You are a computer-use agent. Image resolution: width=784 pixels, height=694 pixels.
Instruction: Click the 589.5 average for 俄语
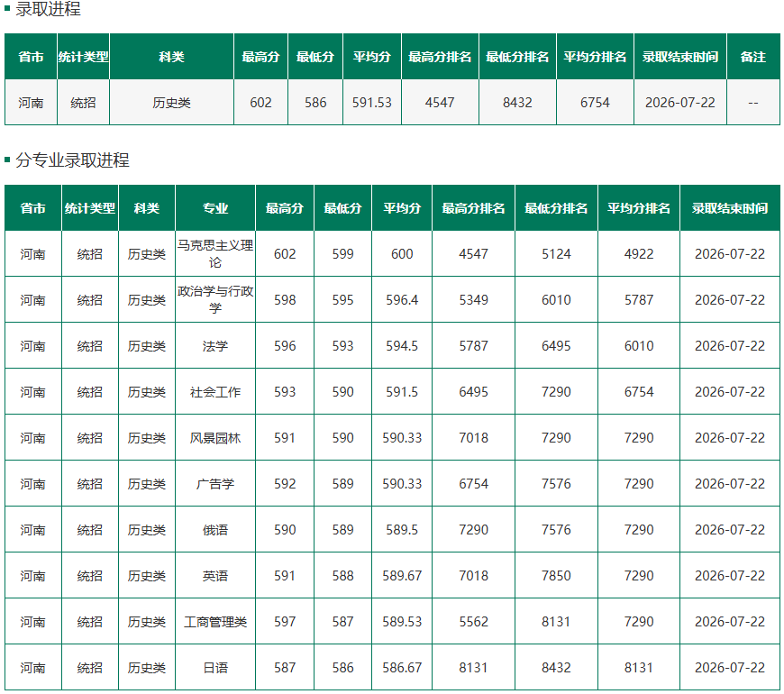pyautogui.click(x=402, y=530)
